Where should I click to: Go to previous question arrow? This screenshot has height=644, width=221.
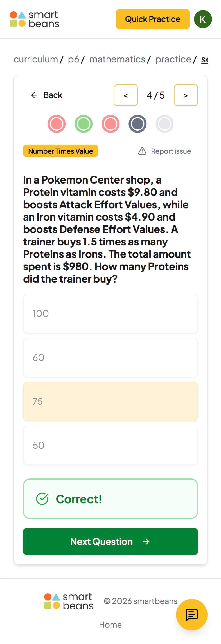coord(126,95)
